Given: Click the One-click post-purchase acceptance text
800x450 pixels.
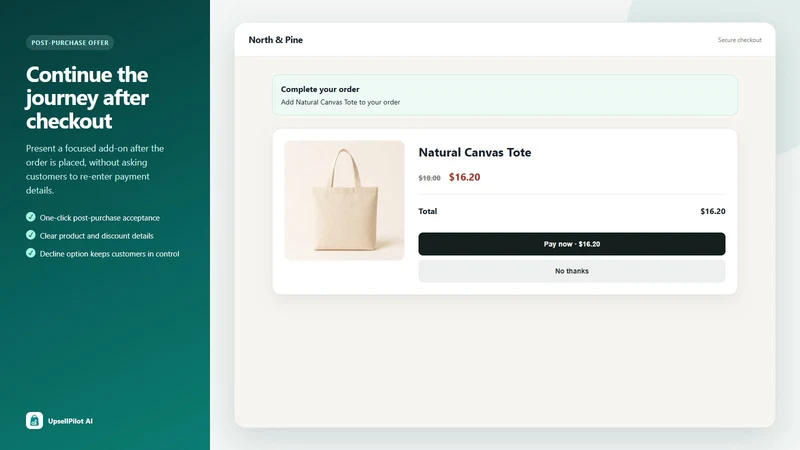Looking at the screenshot, I should click(x=99, y=218).
